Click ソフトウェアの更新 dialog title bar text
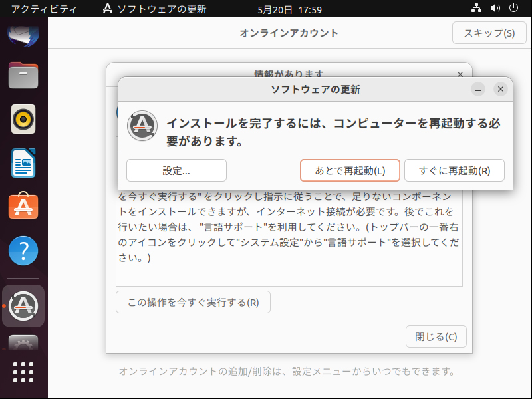The height and width of the screenshot is (399, 532). 315,90
